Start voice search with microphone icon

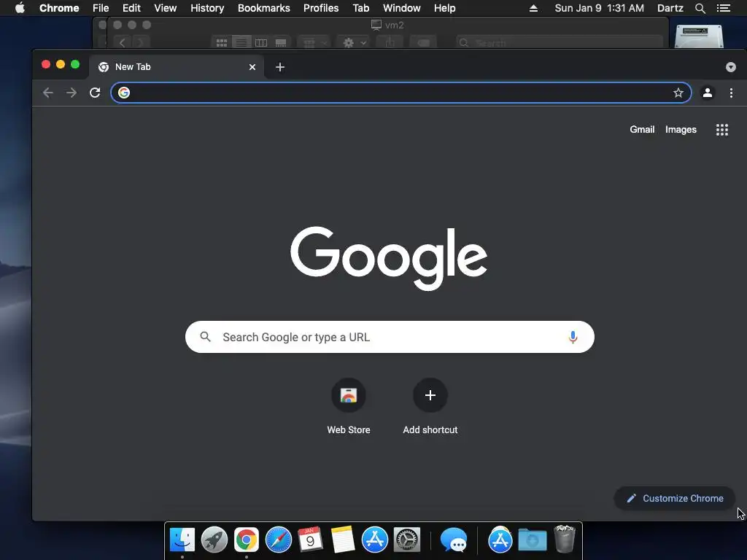[573, 337]
